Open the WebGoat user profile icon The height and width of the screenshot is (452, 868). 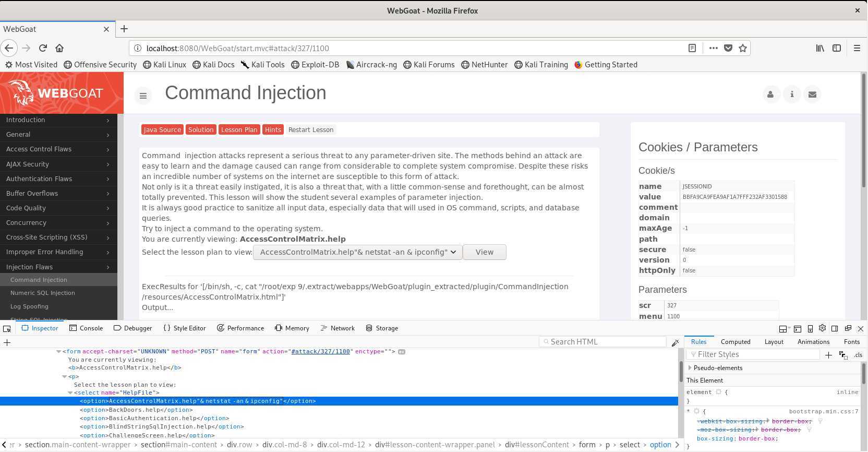(x=770, y=94)
